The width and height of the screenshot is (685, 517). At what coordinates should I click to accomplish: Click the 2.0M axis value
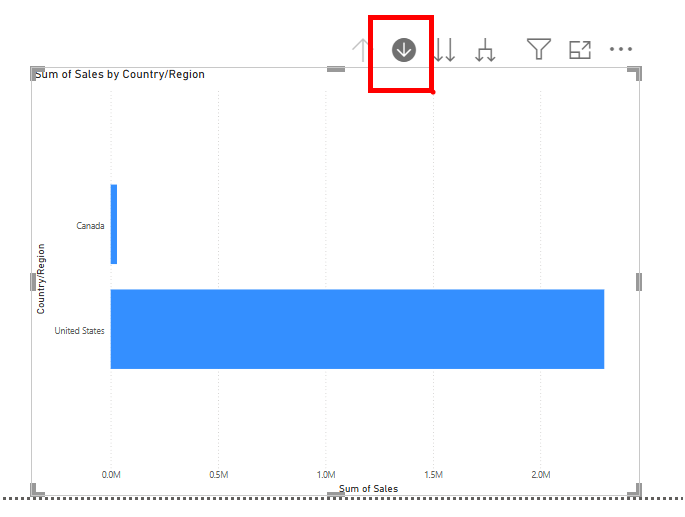[541, 475]
